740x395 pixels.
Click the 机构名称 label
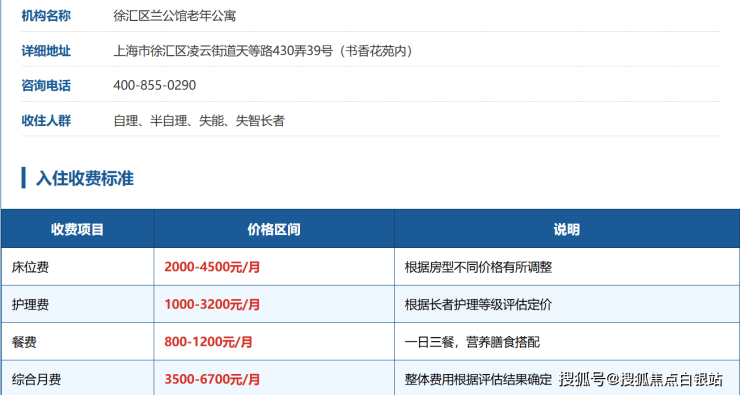[46, 16]
